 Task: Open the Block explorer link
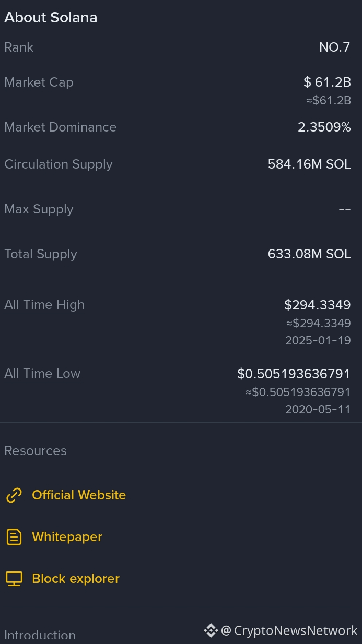(x=76, y=579)
